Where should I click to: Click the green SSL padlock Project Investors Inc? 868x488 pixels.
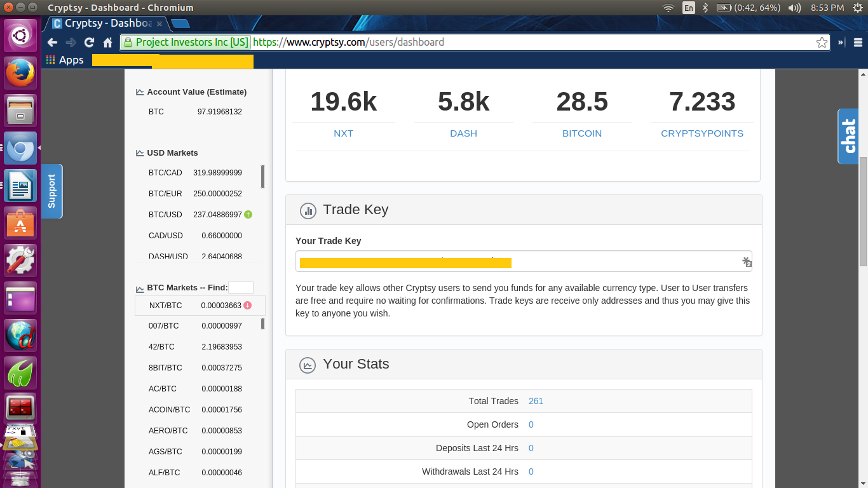click(186, 43)
